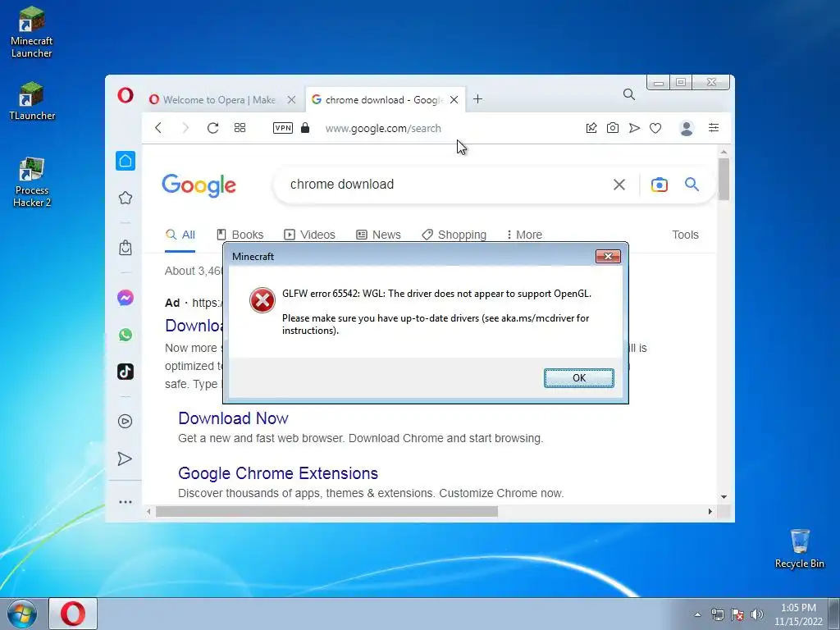Show hidden tray icons arrow

point(697,614)
